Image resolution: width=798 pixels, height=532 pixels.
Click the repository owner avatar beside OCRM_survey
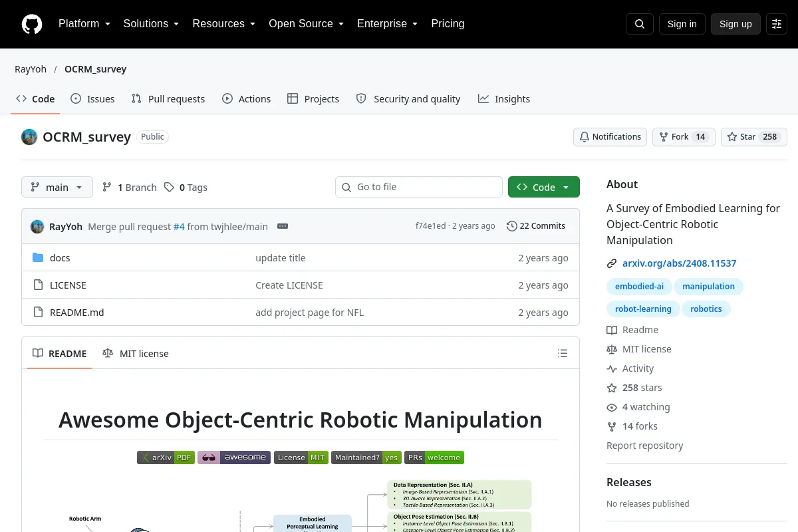pyautogui.click(x=29, y=137)
